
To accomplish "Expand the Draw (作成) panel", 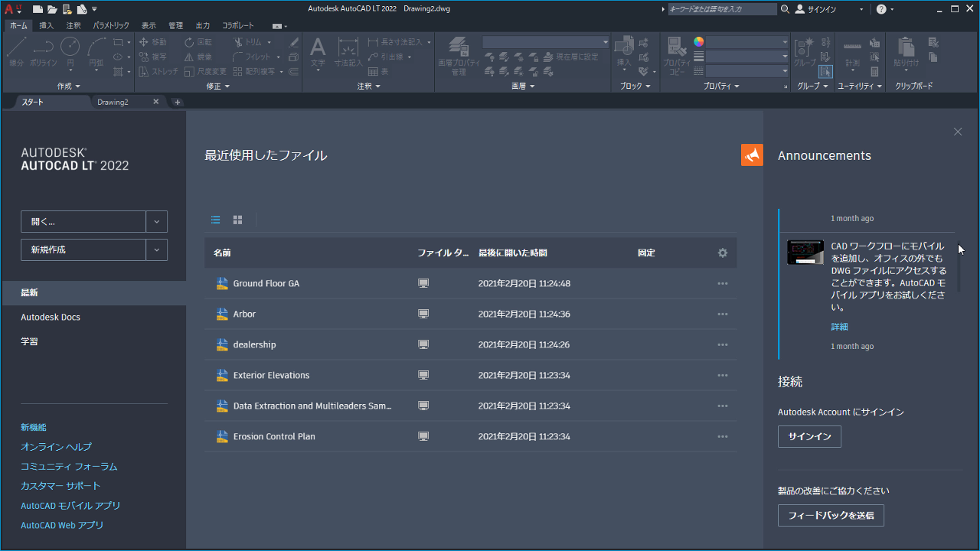I will pos(69,86).
